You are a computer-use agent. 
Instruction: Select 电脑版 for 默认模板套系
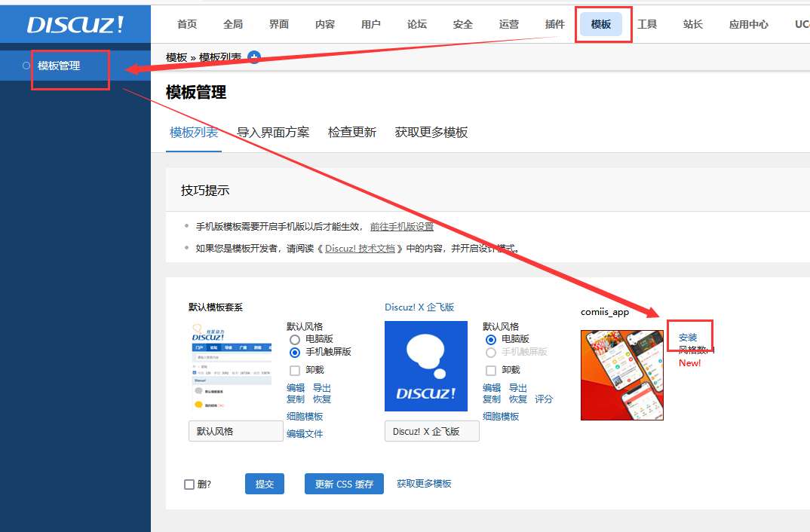(294, 340)
